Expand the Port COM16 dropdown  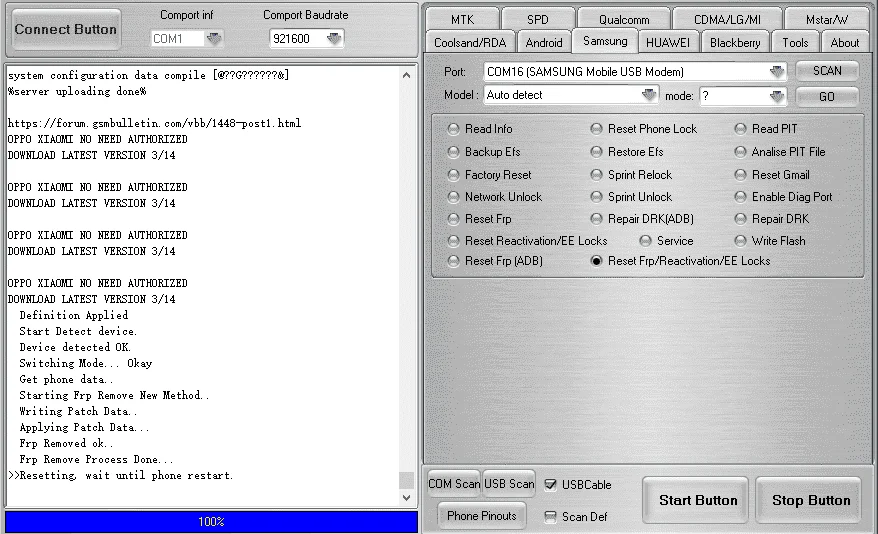point(777,72)
